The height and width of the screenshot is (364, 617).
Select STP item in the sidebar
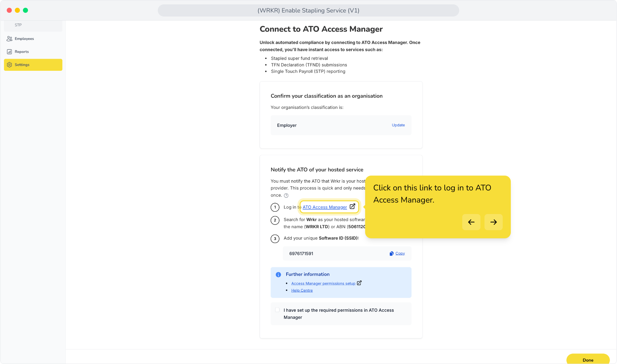click(33, 25)
